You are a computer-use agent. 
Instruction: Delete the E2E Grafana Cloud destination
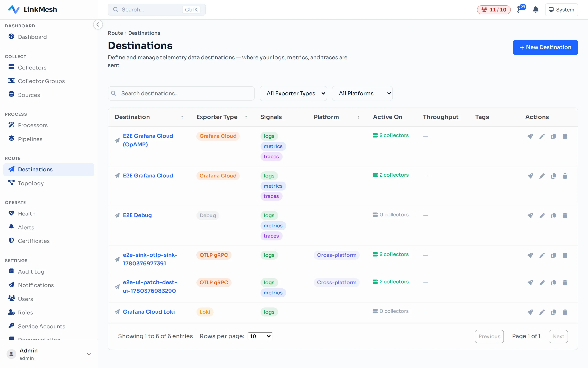(565, 176)
